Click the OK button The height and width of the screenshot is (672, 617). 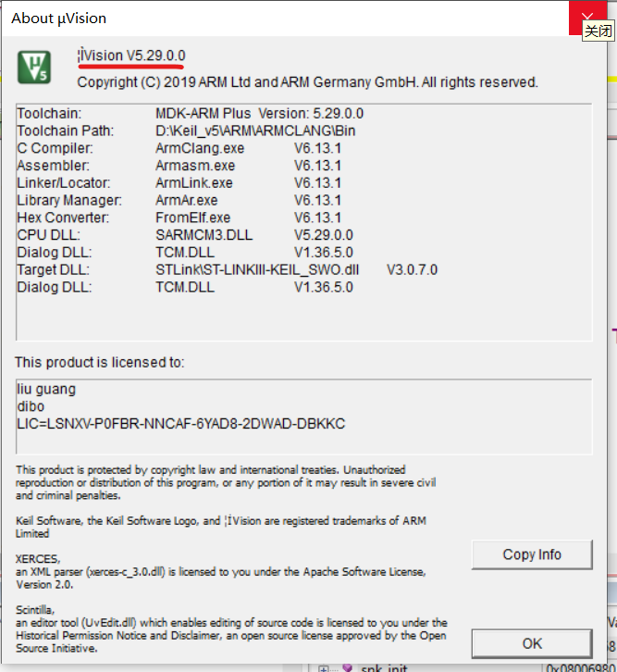[x=532, y=643]
